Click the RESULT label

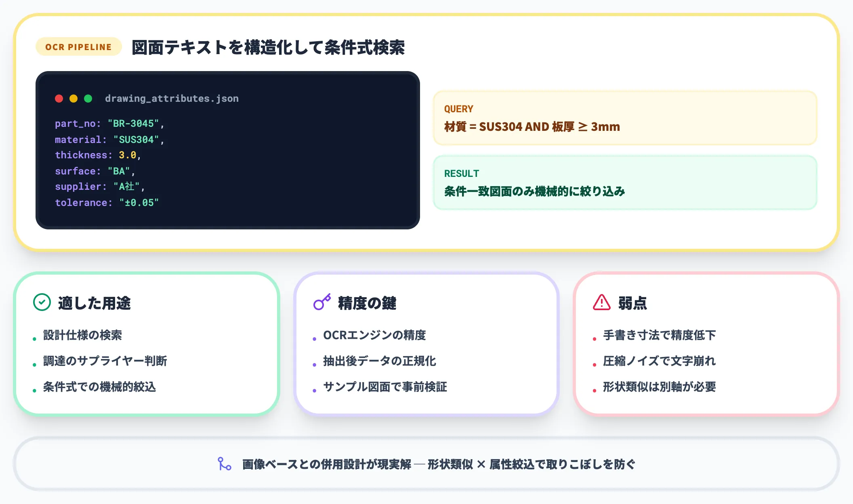coord(462,174)
